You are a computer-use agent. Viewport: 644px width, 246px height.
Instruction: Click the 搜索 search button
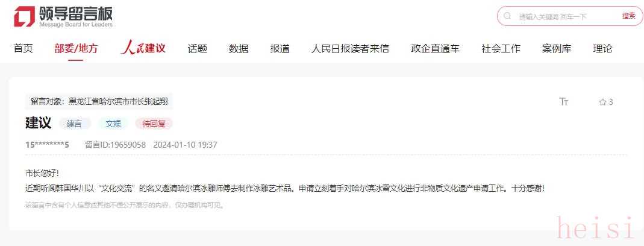(628, 16)
